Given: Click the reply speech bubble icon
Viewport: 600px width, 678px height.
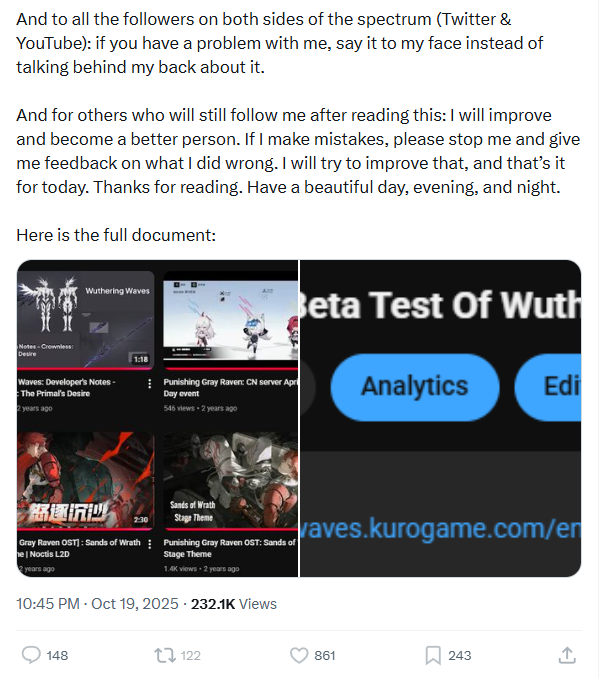Looking at the screenshot, I should click(x=31, y=655).
